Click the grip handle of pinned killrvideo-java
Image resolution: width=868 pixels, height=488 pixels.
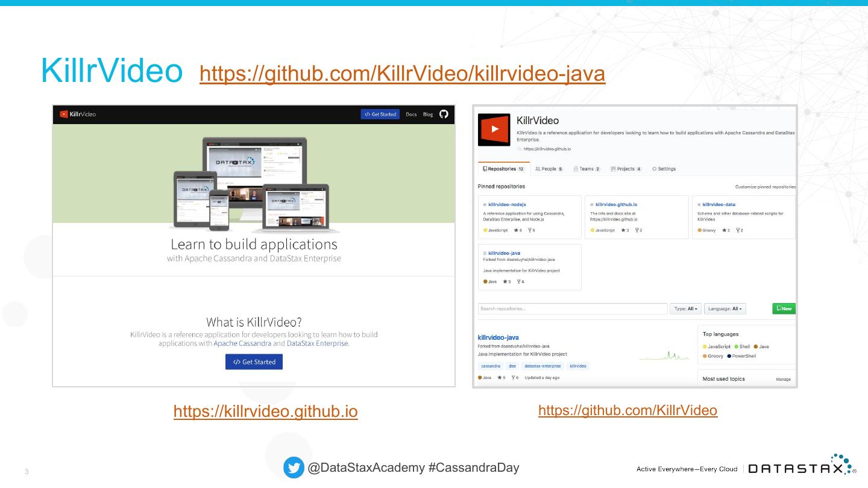coord(485,253)
